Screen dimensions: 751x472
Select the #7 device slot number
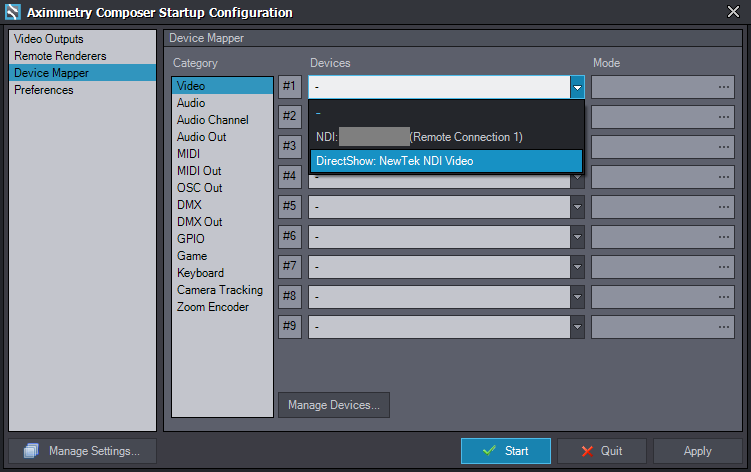point(290,267)
